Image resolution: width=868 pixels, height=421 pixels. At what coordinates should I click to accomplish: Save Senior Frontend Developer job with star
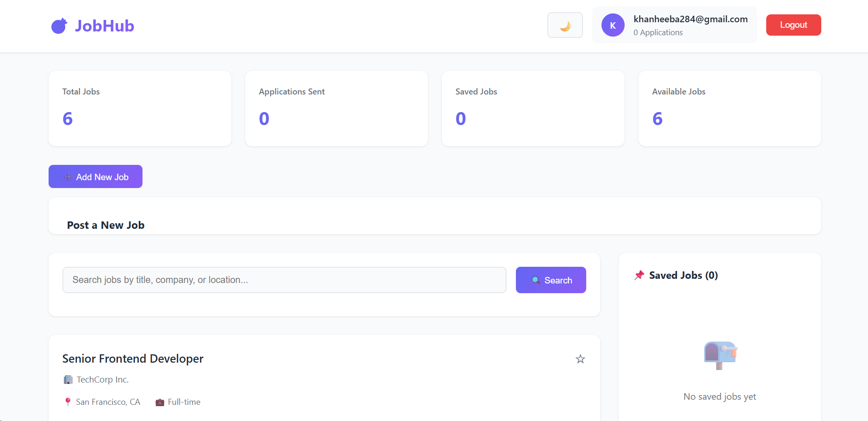point(580,359)
